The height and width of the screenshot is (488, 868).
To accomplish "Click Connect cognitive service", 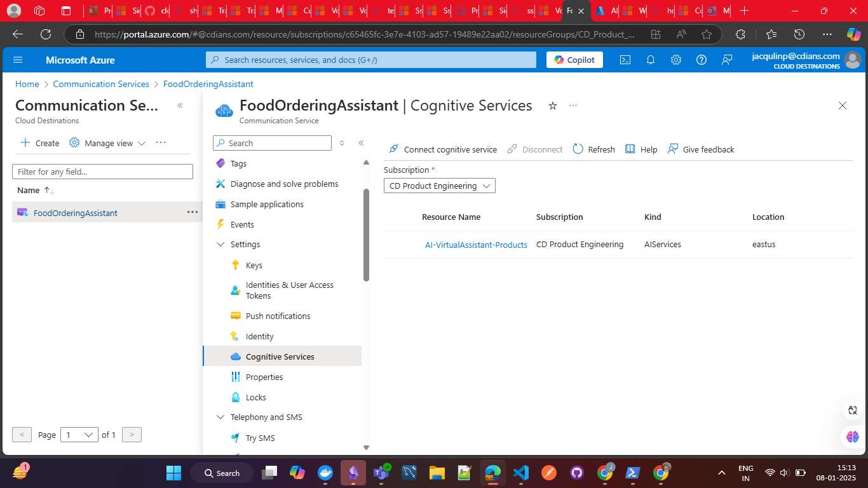I will point(443,149).
